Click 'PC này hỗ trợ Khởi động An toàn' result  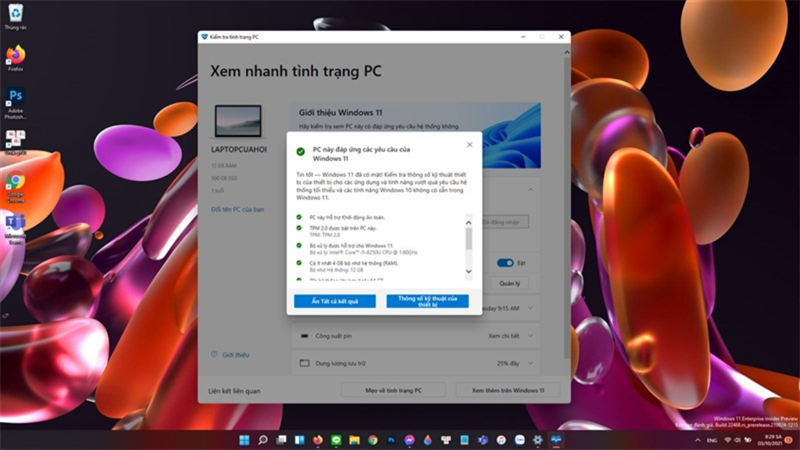(347, 217)
